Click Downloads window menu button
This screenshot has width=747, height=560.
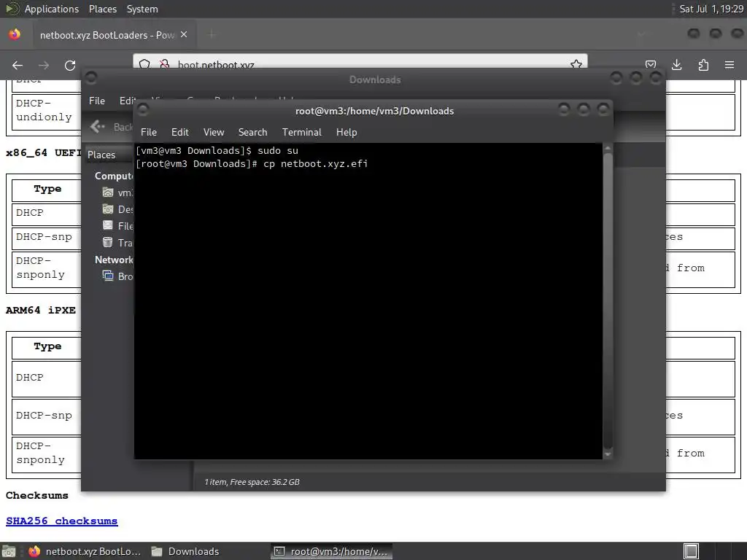click(91, 77)
